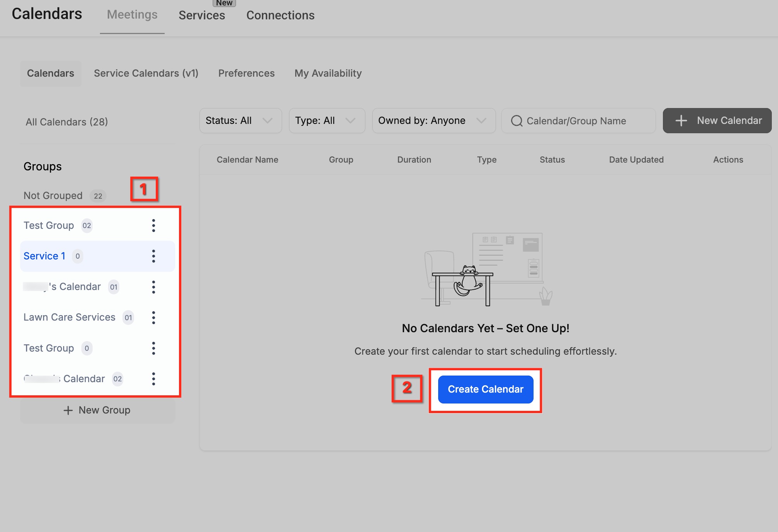Open kebab menu for first Test Group
778x532 pixels.
pos(153,225)
